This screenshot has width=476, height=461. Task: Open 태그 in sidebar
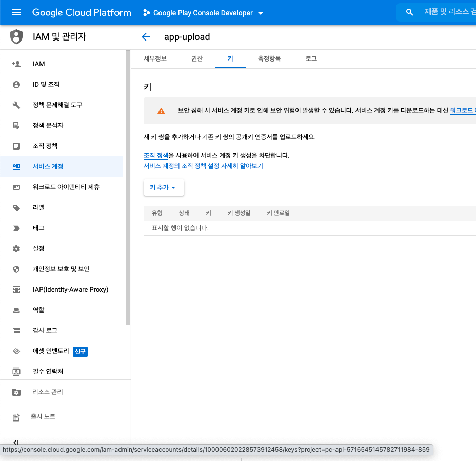(62, 228)
